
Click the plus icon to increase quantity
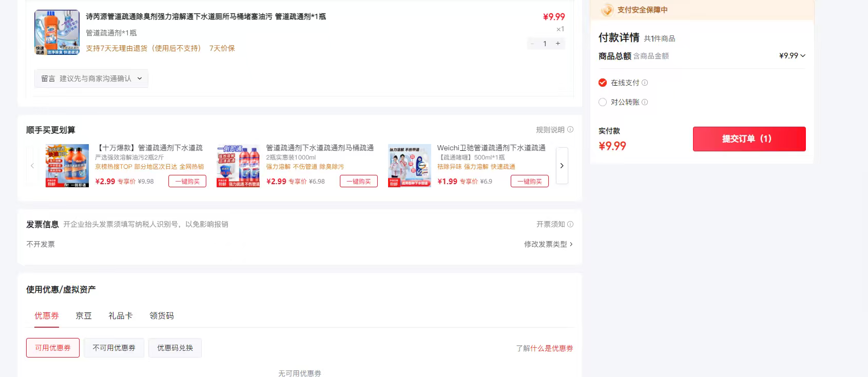558,44
